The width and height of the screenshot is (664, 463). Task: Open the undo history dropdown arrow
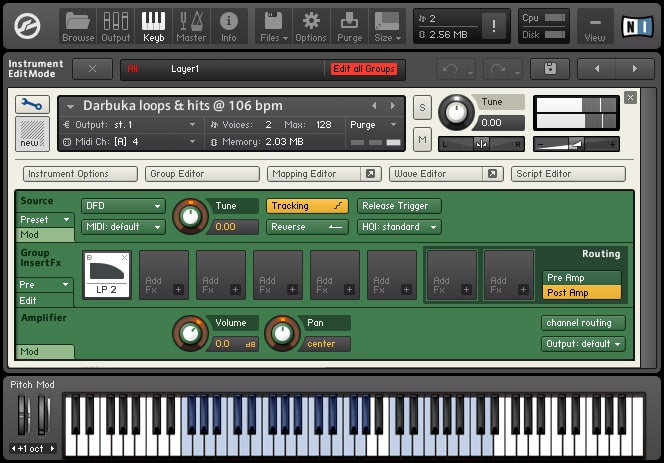click(470, 73)
